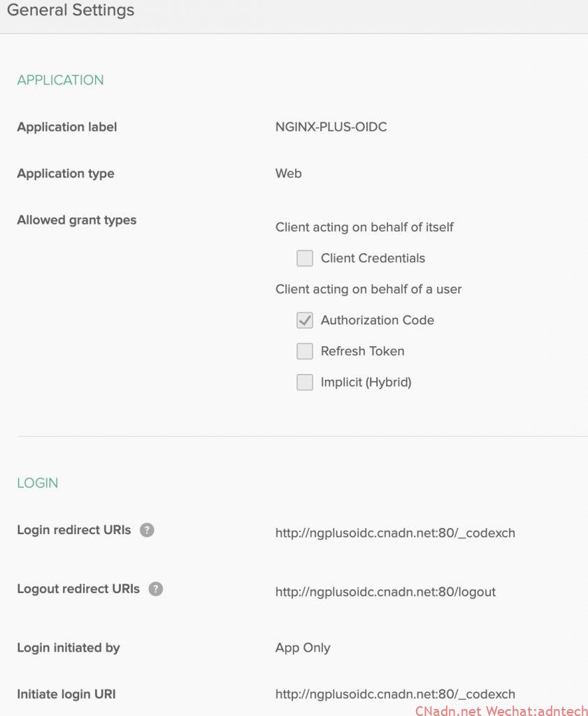Click the Logout redirect URI value
The height and width of the screenshot is (716, 588).
coord(385,592)
